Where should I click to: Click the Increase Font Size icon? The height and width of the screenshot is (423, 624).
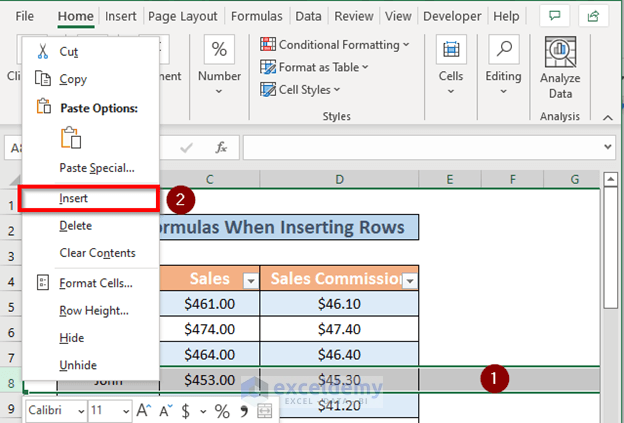[144, 411]
